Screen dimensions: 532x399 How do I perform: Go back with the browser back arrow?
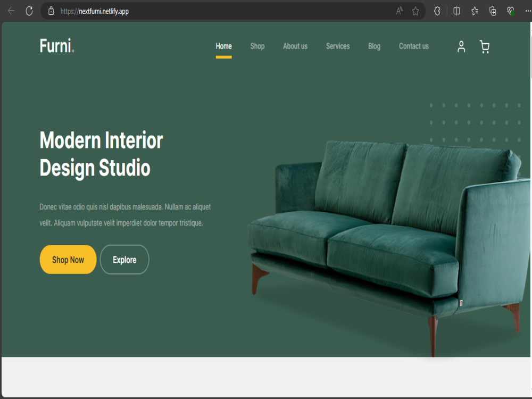pyautogui.click(x=11, y=11)
